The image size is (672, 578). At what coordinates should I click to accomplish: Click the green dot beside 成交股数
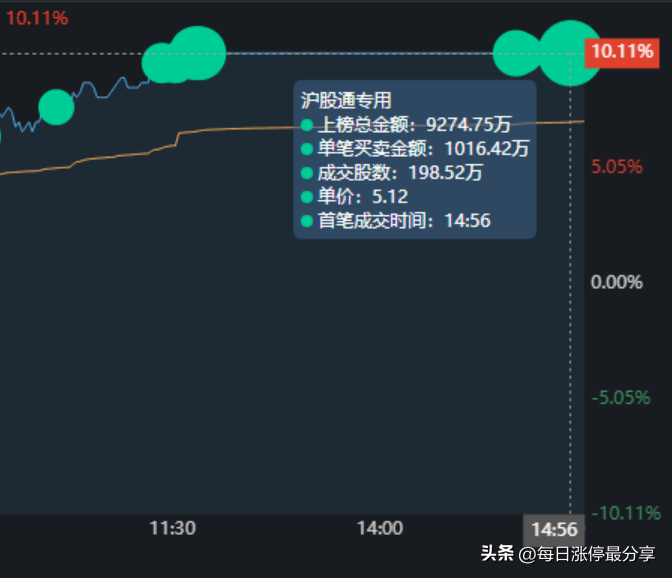[x=307, y=173]
